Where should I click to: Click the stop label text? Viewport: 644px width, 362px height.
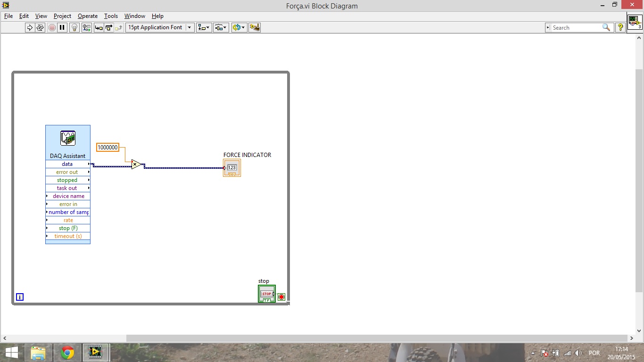click(x=264, y=281)
